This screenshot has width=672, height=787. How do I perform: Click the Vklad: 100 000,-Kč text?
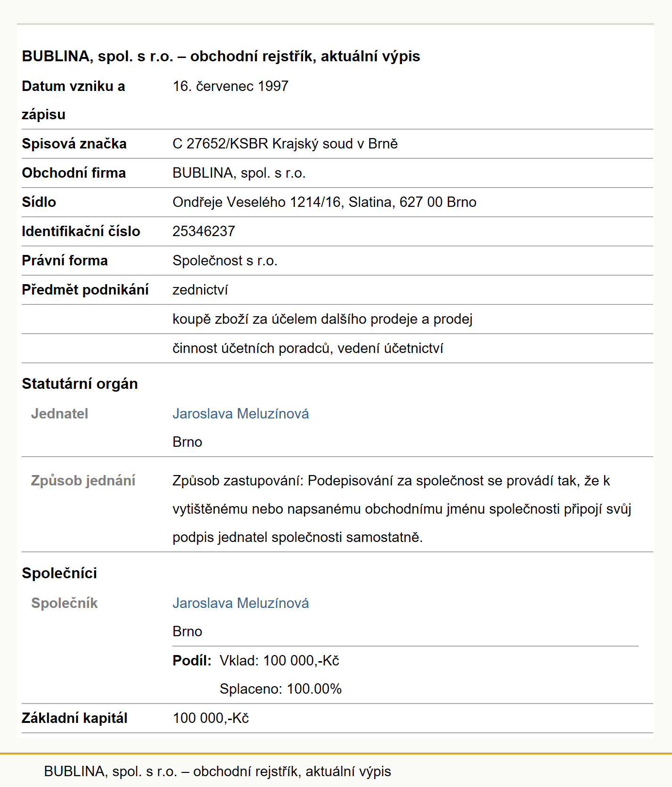click(x=279, y=661)
